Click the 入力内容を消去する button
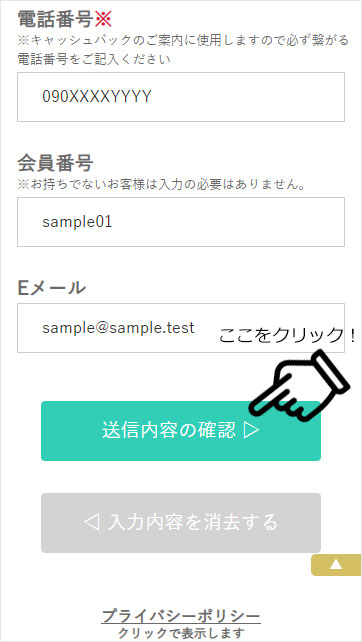Viewport: 362px width, 642px height. click(x=181, y=523)
